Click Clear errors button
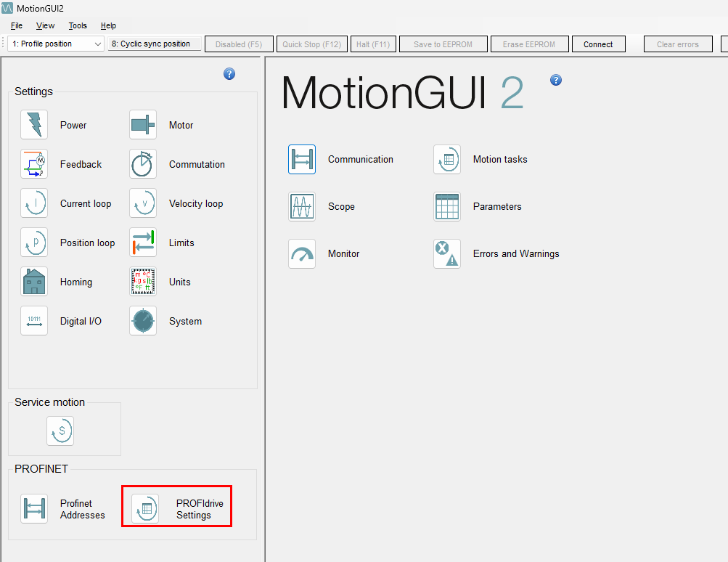This screenshot has width=728, height=562. pos(678,44)
